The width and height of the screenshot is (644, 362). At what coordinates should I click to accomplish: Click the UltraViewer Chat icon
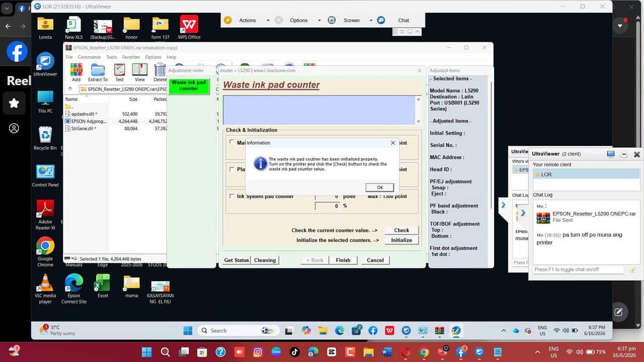tap(381, 20)
